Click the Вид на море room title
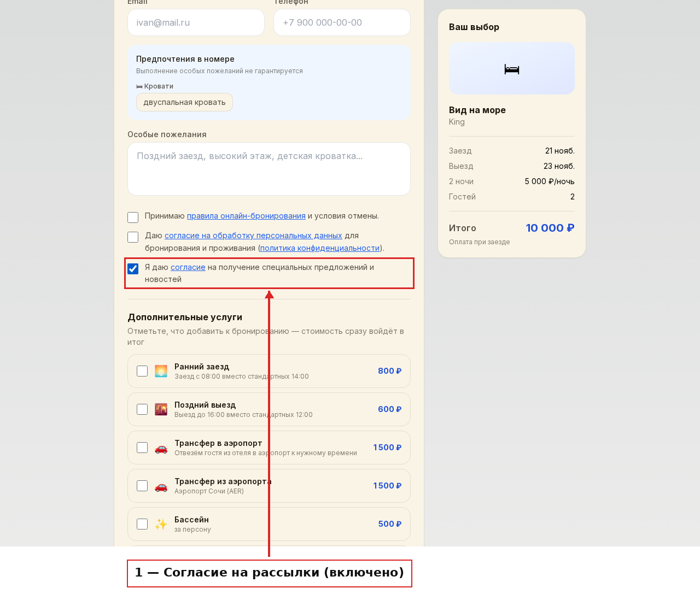The height and width of the screenshot is (600, 700). [x=477, y=110]
